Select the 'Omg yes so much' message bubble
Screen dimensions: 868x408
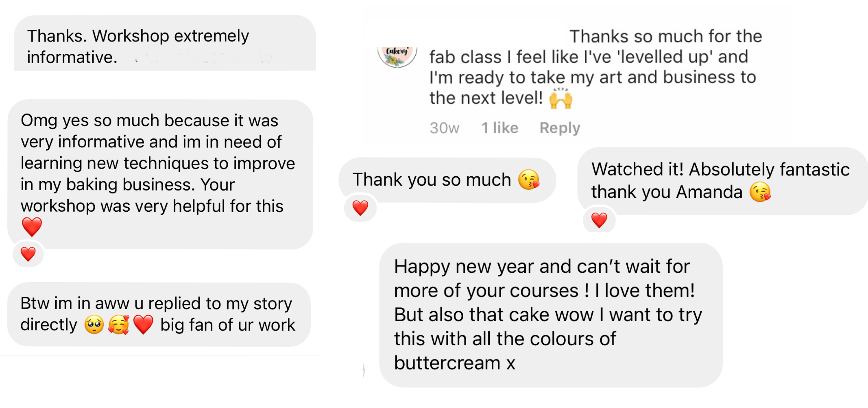[x=160, y=174]
